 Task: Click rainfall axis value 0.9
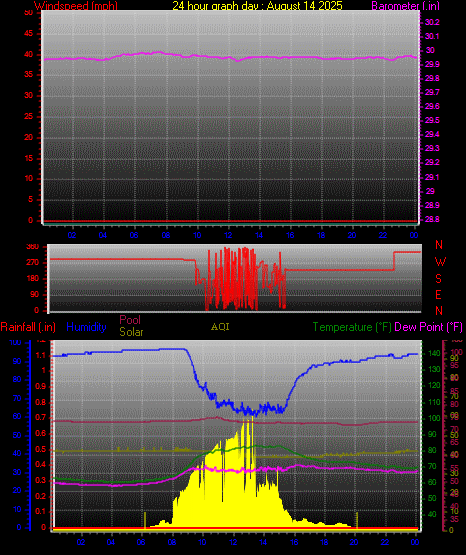point(41,386)
